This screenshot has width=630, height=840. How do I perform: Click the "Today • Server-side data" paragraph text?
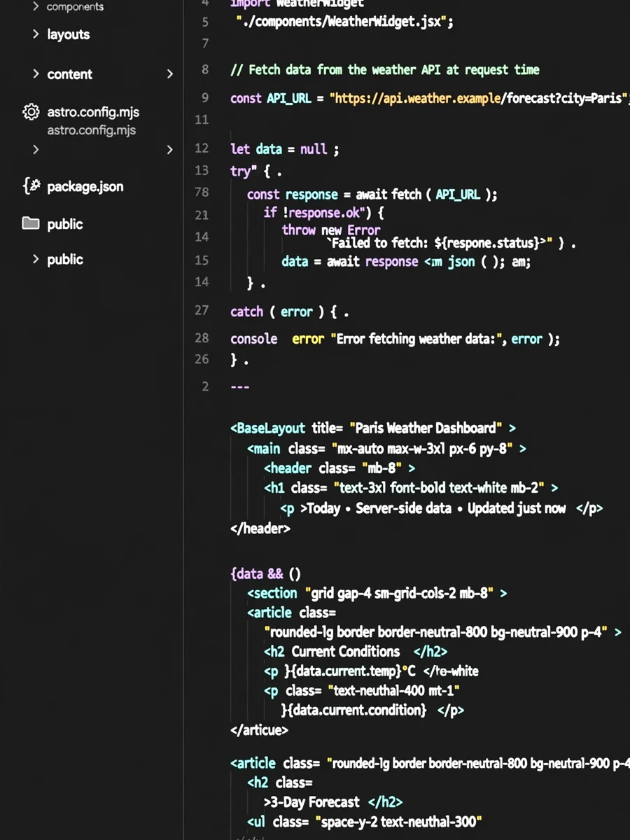pos(380,509)
